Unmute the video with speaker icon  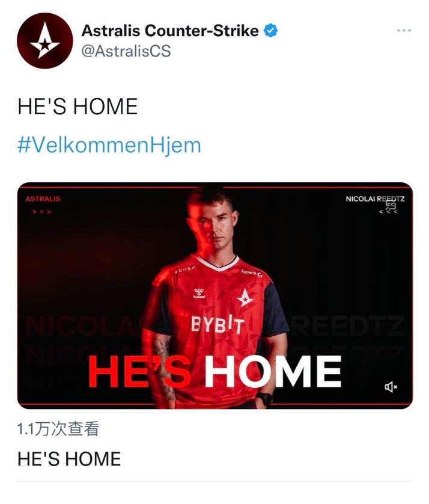coord(391,387)
